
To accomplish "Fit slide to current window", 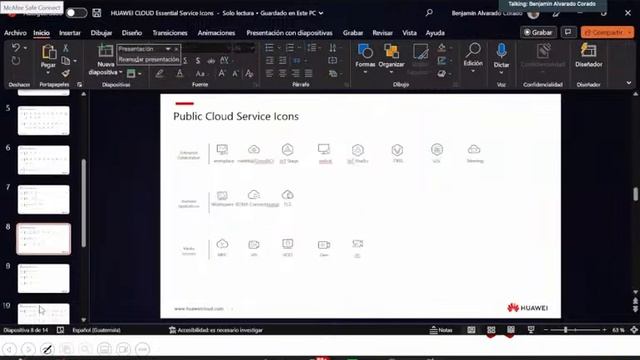I will point(634,330).
